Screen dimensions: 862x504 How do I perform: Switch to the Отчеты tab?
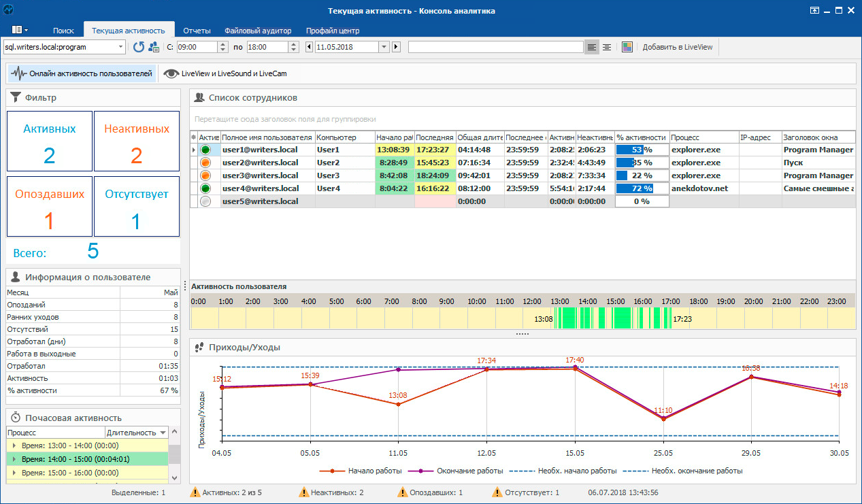pos(197,31)
